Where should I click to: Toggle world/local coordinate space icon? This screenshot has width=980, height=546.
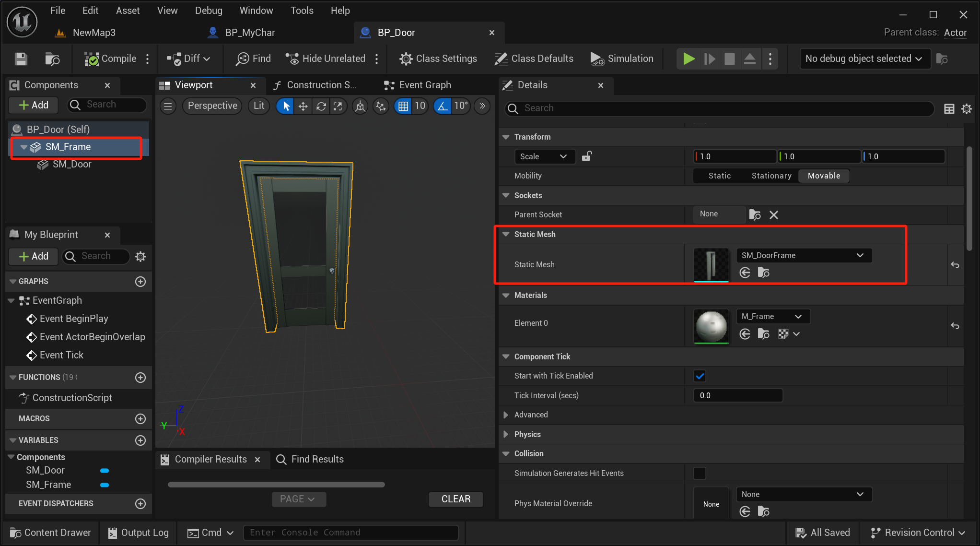coord(360,106)
